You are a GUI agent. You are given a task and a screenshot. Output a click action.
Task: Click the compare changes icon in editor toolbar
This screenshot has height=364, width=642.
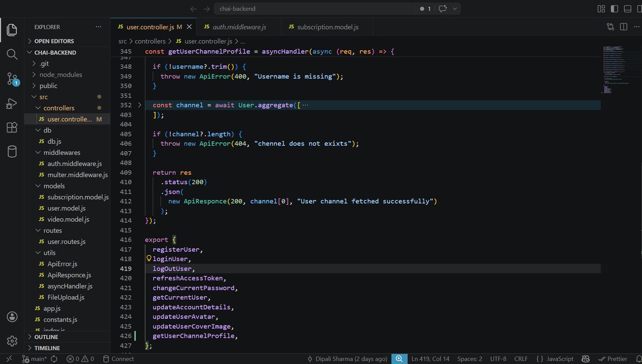point(610,27)
